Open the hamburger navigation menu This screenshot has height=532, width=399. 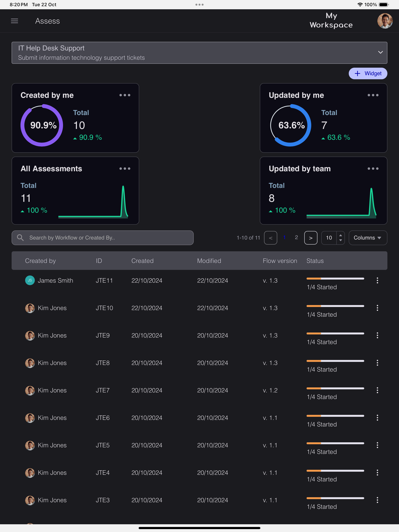(14, 21)
